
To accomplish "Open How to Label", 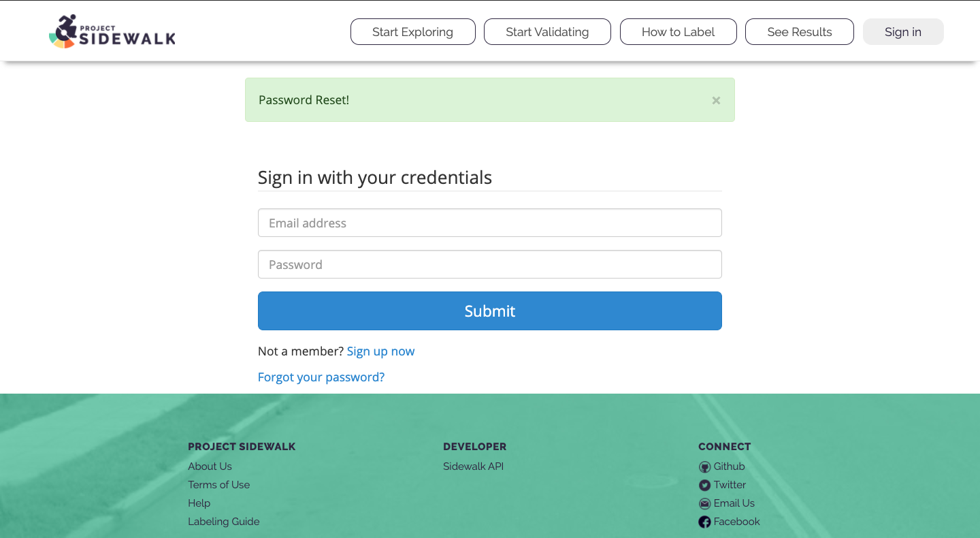I will pyautogui.click(x=678, y=31).
